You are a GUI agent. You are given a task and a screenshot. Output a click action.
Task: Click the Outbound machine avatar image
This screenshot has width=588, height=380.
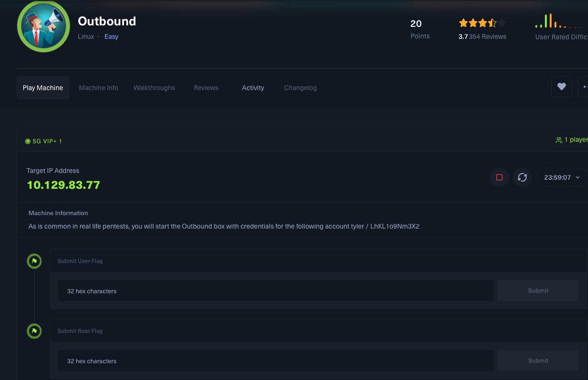click(43, 26)
